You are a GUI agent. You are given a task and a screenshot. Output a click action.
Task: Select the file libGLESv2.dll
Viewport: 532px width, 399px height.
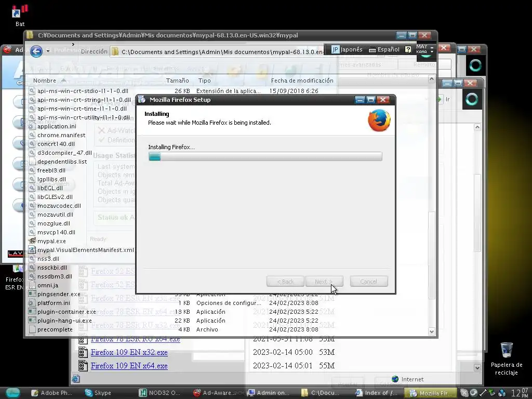(x=55, y=197)
